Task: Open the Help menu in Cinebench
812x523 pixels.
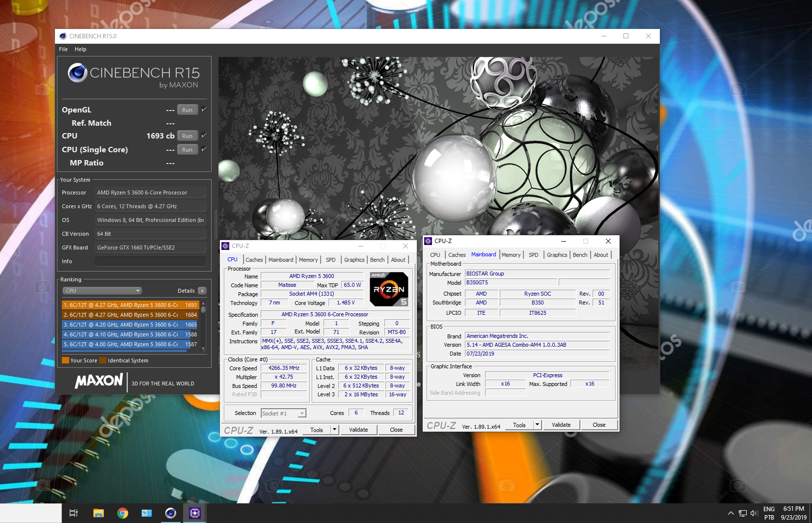Action: 81,49
